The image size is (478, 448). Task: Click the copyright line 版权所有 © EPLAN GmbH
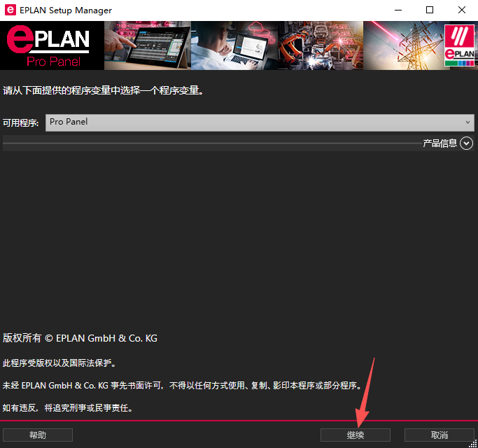80,338
